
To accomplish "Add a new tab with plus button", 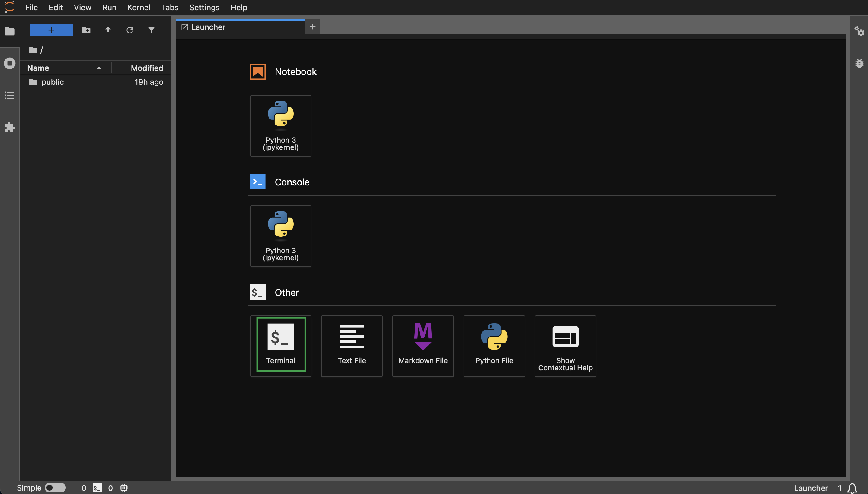I will click(x=312, y=27).
